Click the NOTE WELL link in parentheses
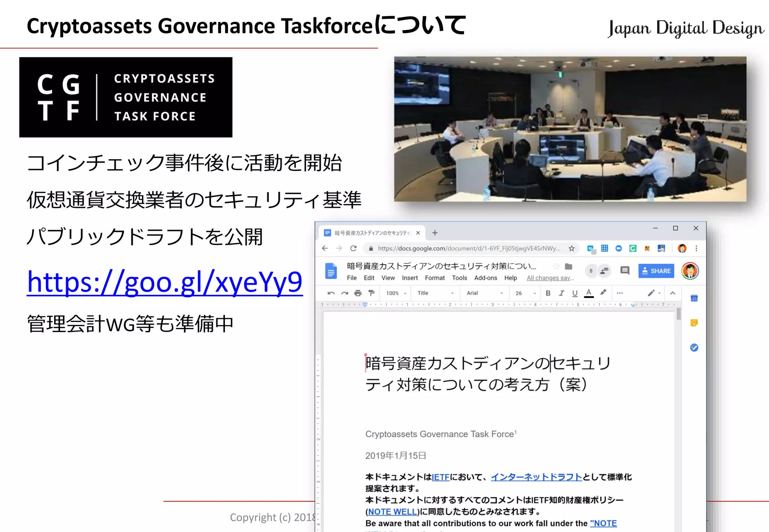 pyautogui.click(x=392, y=512)
